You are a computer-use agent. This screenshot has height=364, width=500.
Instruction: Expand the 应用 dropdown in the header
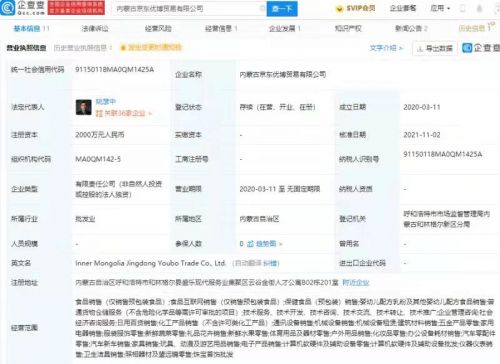(x=440, y=8)
